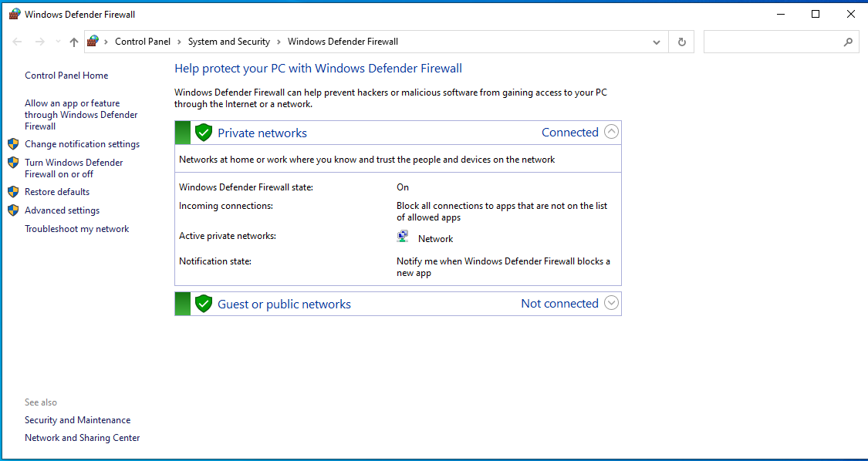
Task: Click the Notification state label
Action: coord(215,261)
